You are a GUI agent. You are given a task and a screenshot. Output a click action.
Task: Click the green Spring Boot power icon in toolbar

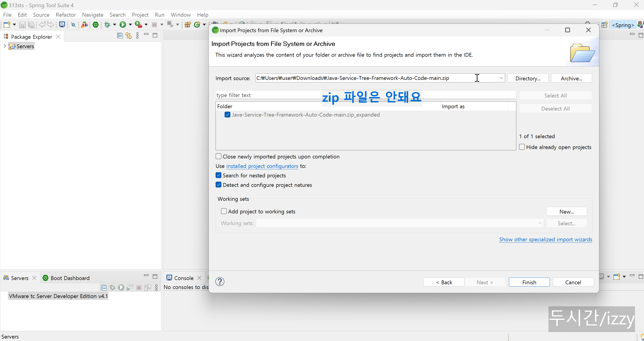(96, 25)
